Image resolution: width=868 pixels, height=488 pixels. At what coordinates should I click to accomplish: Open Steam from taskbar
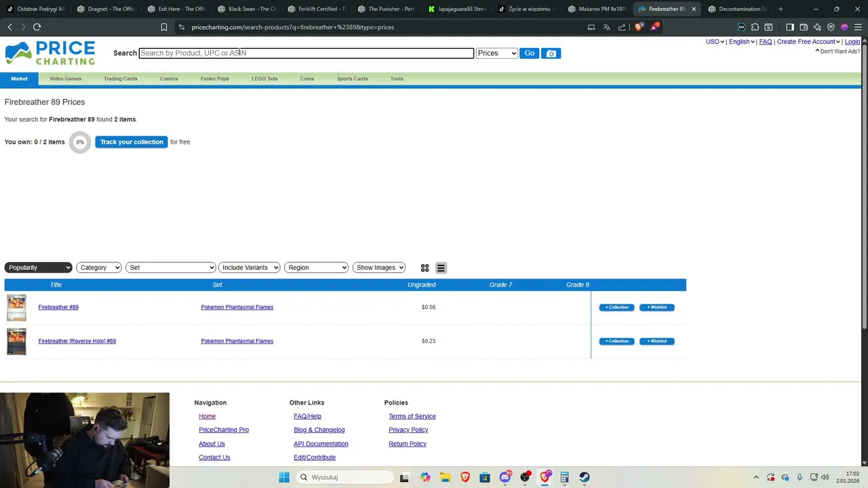point(584,477)
